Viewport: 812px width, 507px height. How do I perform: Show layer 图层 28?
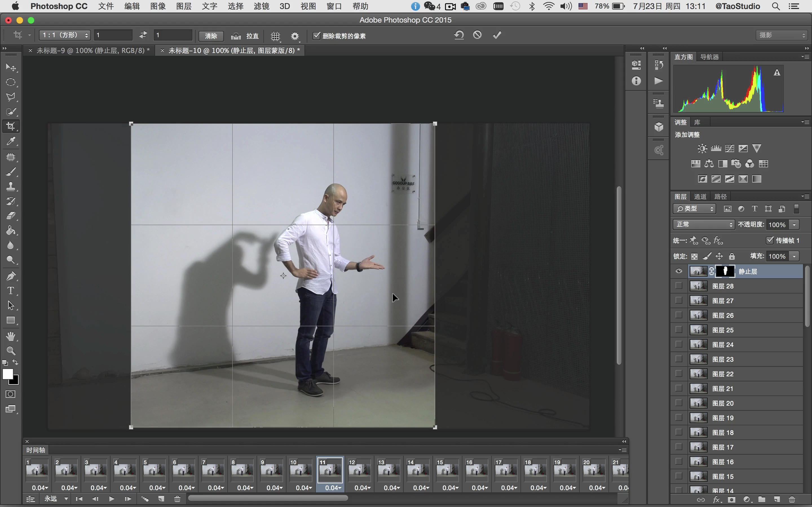679,286
